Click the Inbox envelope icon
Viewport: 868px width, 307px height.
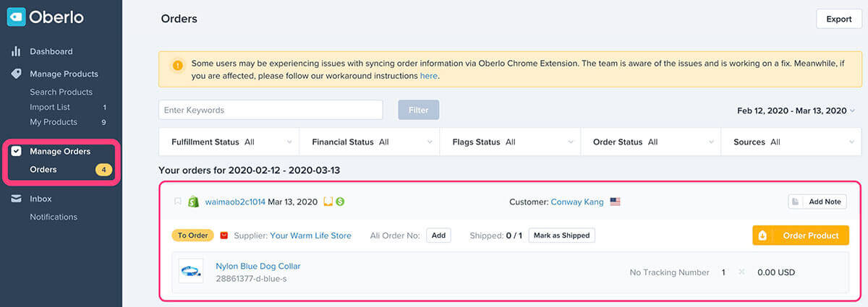click(16, 199)
